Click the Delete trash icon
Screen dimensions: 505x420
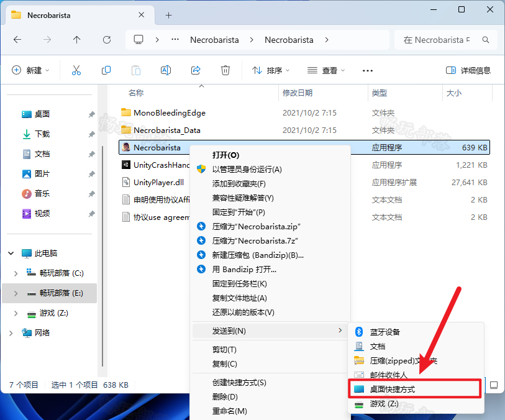point(225,70)
